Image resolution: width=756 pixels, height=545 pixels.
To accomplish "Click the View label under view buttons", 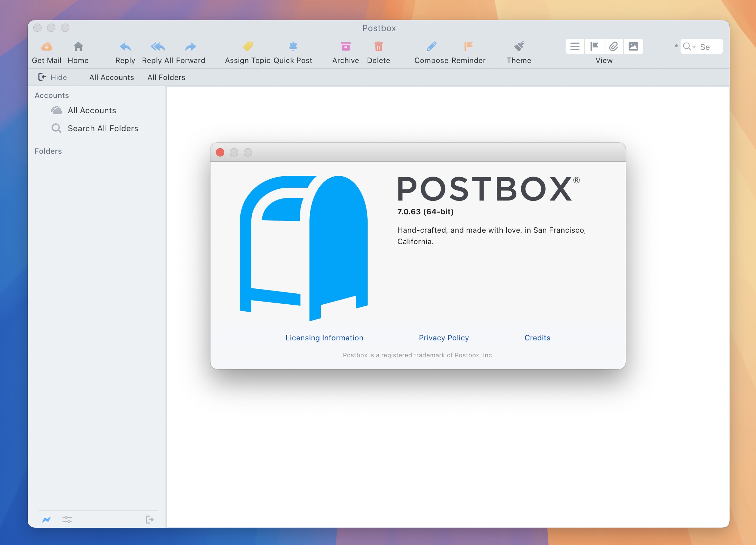I will (x=604, y=60).
